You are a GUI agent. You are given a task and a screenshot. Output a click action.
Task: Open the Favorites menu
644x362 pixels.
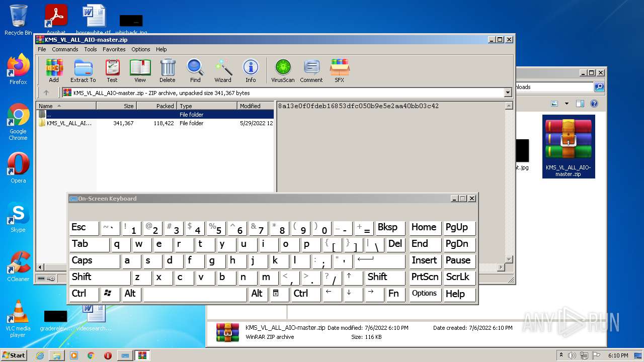click(114, 49)
